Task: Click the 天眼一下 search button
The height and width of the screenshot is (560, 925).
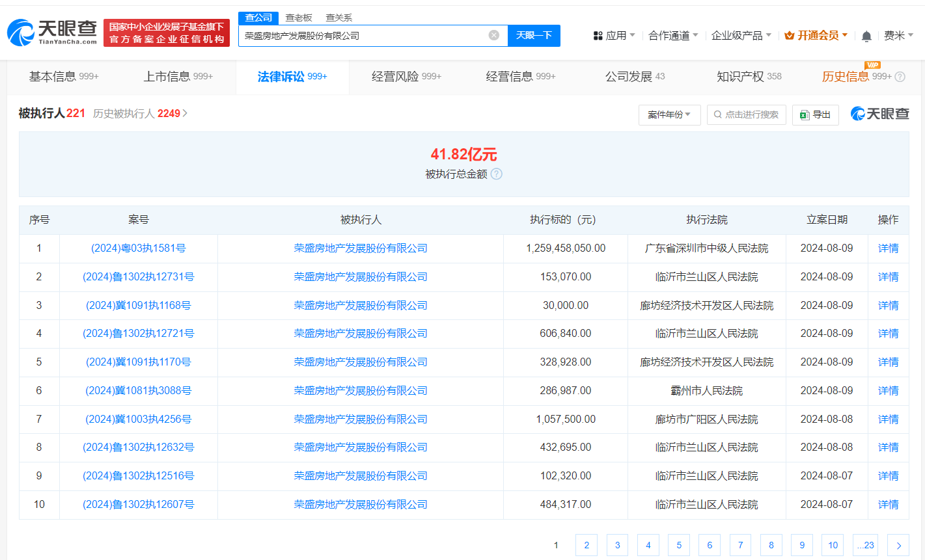Action: coord(534,36)
